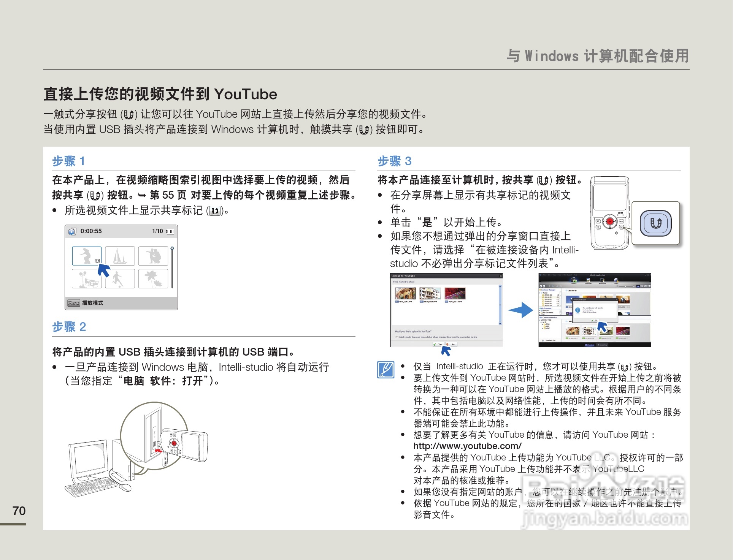The height and width of the screenshot is (560, 733).
Task: Click the page number 70
Action: pyautogui.click(x=19, y=511)
